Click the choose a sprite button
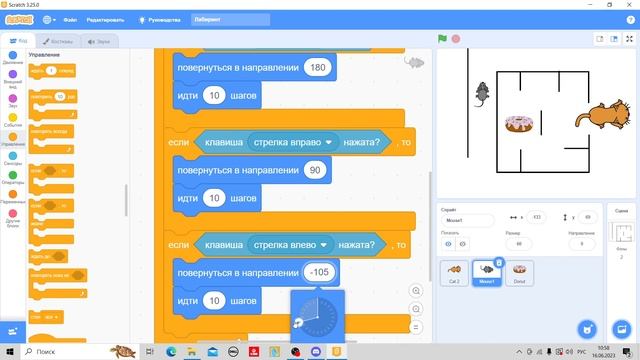640x360 pixels. [587, 329]
